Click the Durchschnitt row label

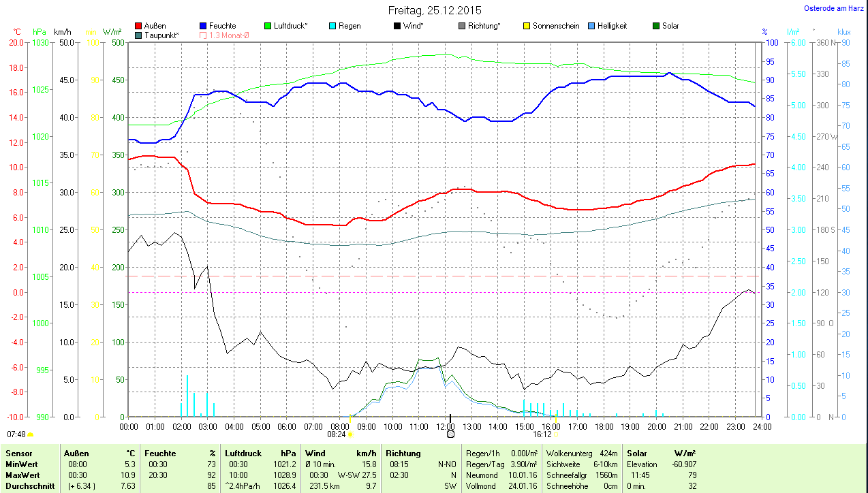point(27,486)
